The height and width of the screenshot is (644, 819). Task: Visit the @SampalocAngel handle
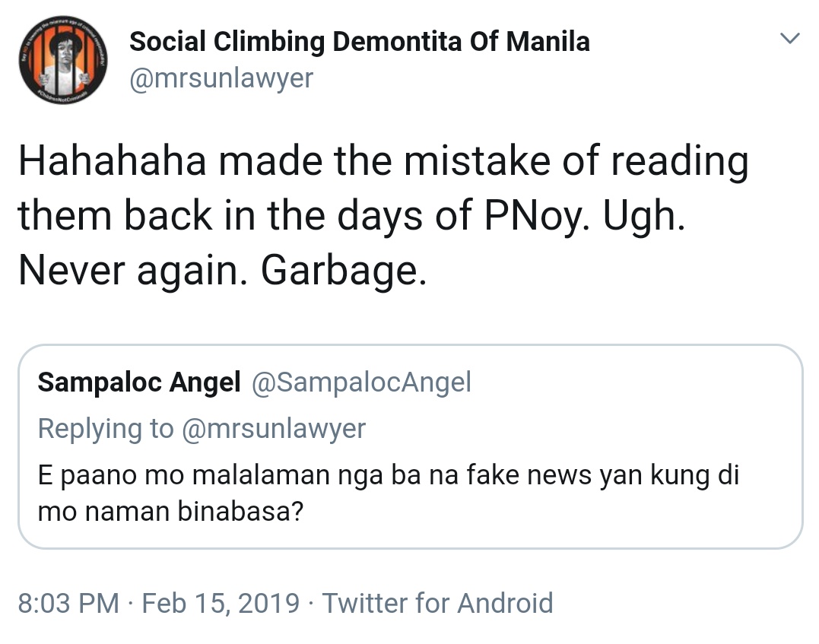(361, 382)
